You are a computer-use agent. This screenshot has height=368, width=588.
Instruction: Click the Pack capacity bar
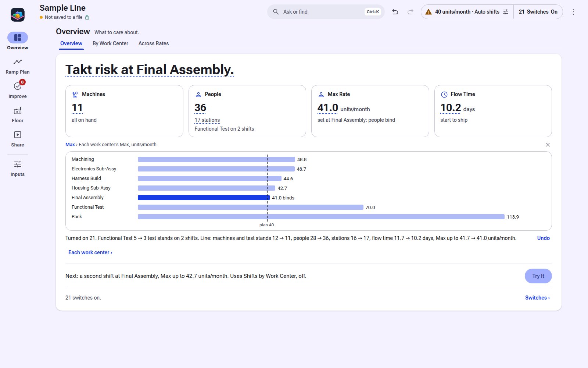[321, 217]
